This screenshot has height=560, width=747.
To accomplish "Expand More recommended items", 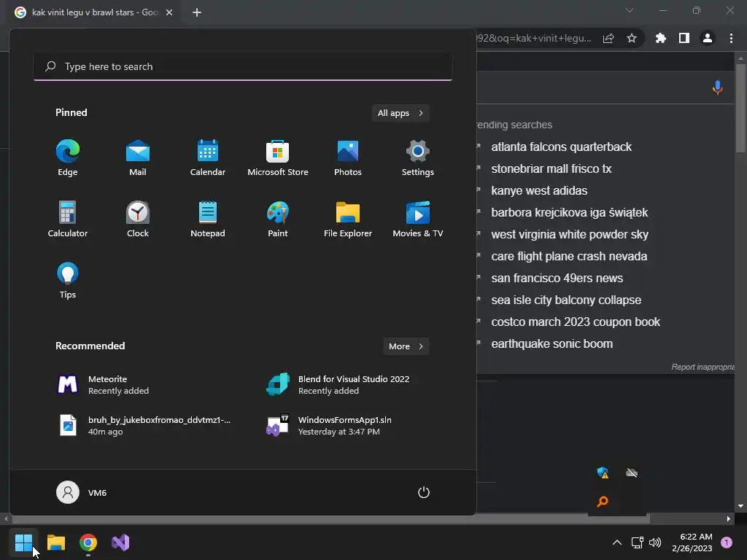I will [406, 346].
